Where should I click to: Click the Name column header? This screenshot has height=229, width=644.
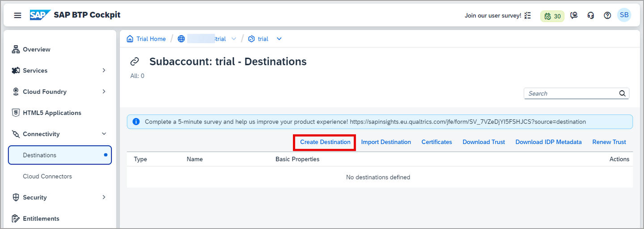point(195,159)
